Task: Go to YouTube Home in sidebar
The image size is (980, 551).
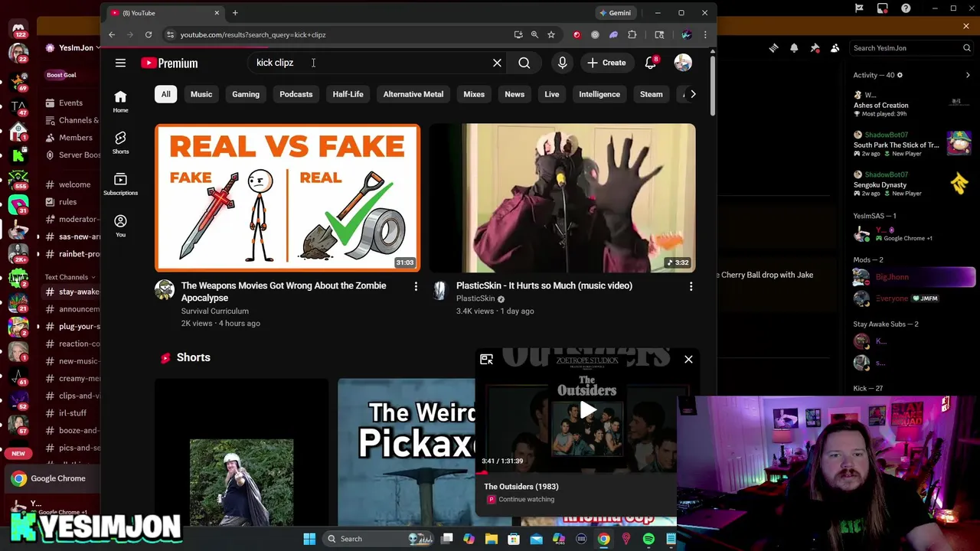Action: [120, 100]
